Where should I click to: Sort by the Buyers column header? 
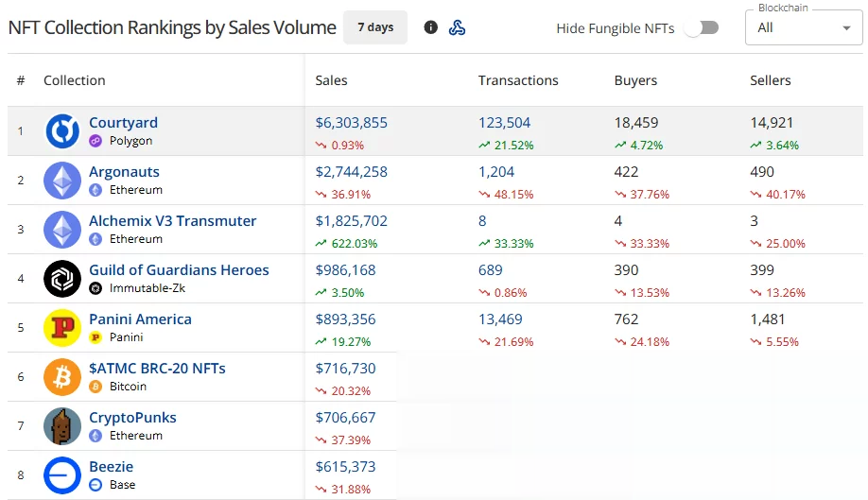point(635,80)
